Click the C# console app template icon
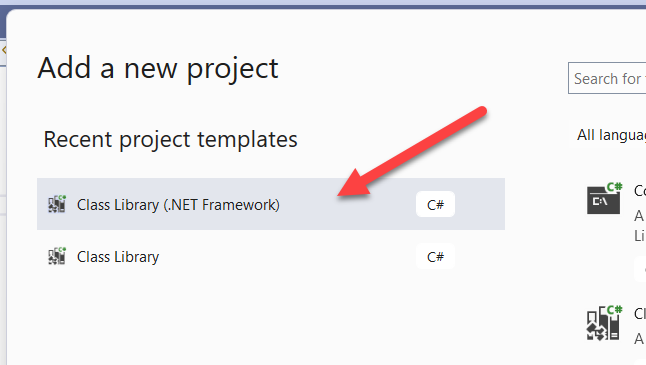Image resolution: width=646 pixels, height=365 pixels. (x=604, y=199)
